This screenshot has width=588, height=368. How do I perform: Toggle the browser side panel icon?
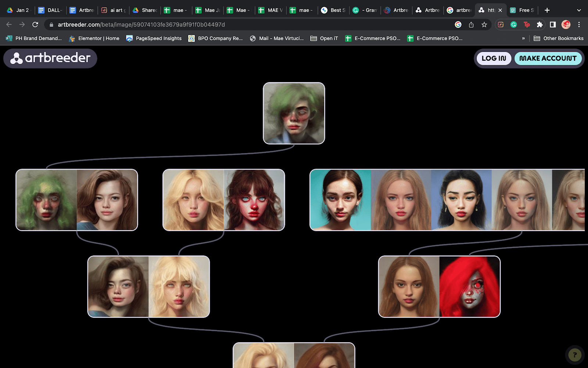tap(553, 25)
